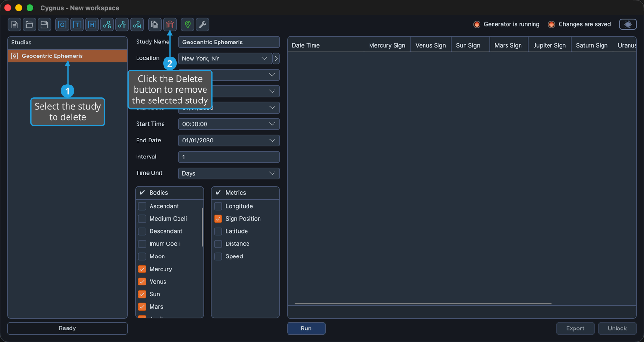Focus the Interval input field

(229, 157)
